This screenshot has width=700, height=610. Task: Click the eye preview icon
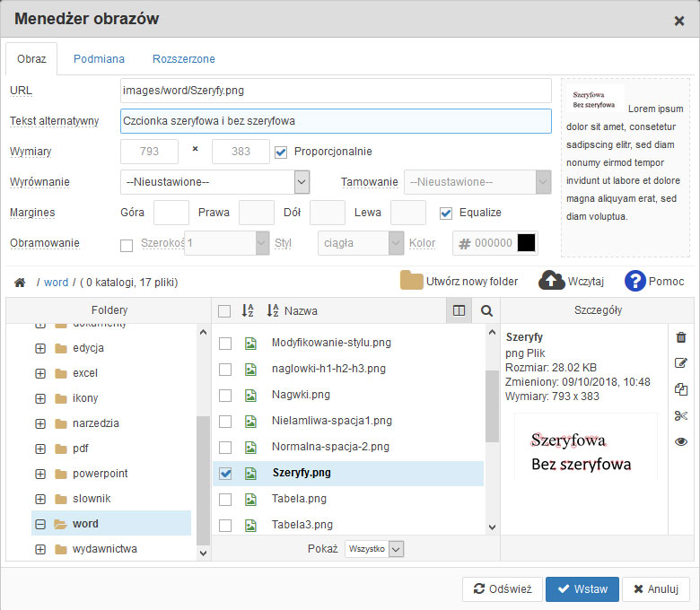pos(681,441)
